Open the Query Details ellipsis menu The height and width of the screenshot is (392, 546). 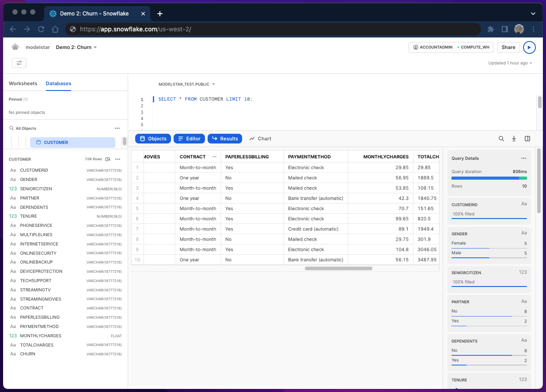point(523,158)
